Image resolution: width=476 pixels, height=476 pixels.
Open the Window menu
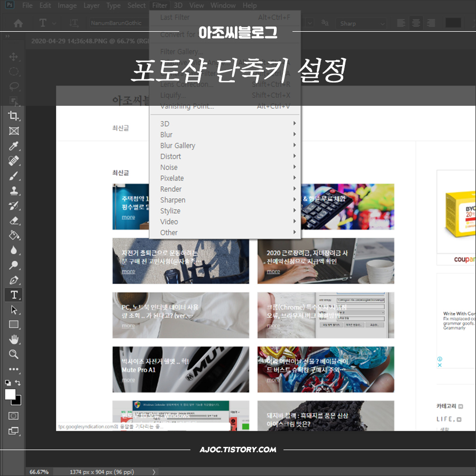pyautogui.click(x=223, y=5)
